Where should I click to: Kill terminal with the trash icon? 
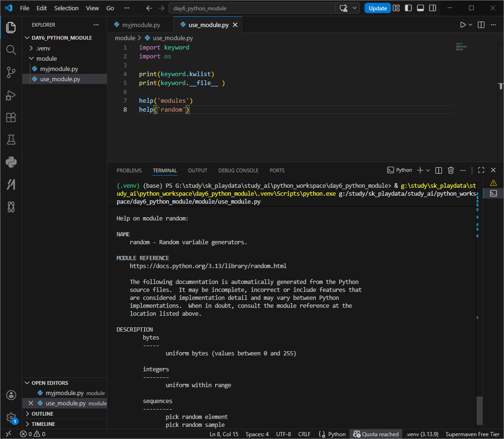[451, 170]
